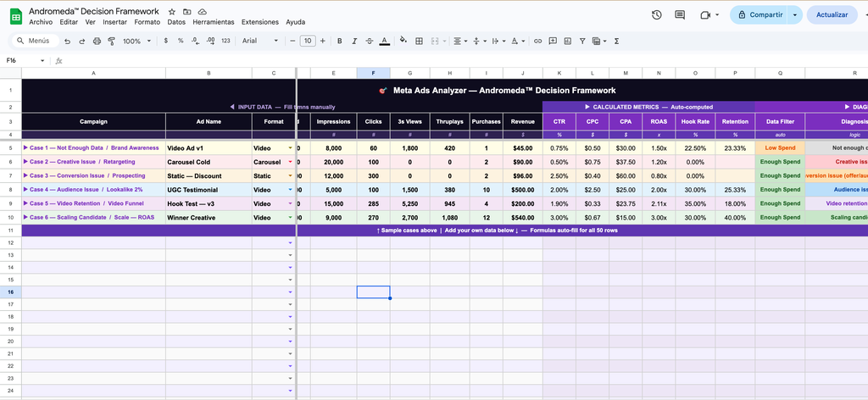Viewport: 868px width, 400px height.
Task: Click the $540.00 revenue cell
Action: coord(522,218)
